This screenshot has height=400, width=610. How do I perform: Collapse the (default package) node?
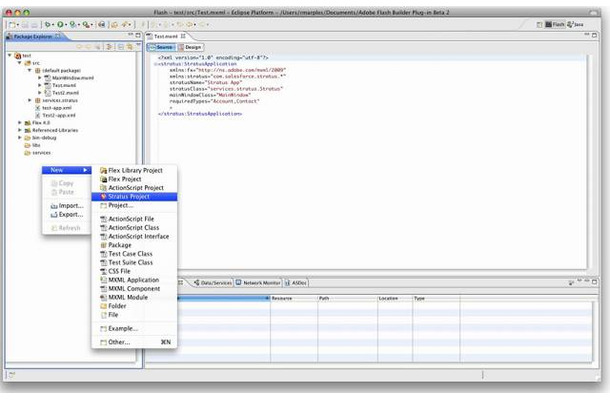pyautogui.click(x=30, y=70)
